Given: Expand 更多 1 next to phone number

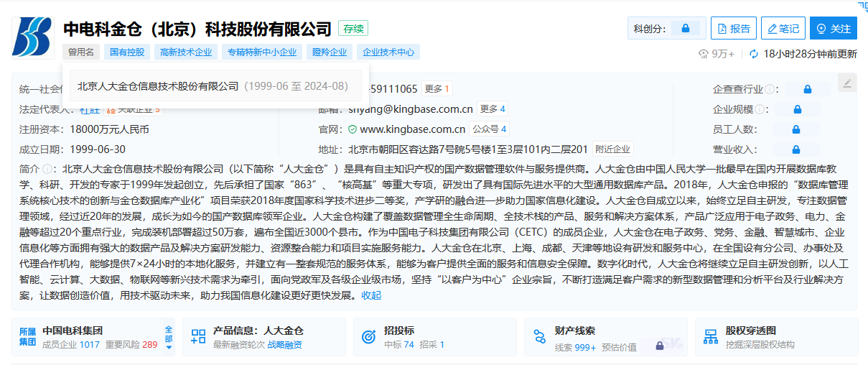Looking at the screenshot, I should [x=437, y=89].
